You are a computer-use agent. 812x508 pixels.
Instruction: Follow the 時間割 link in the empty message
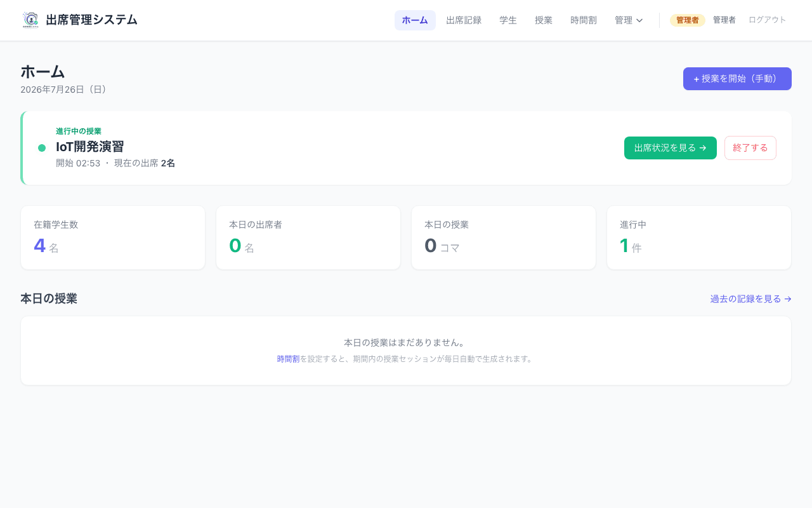(288, 359)
